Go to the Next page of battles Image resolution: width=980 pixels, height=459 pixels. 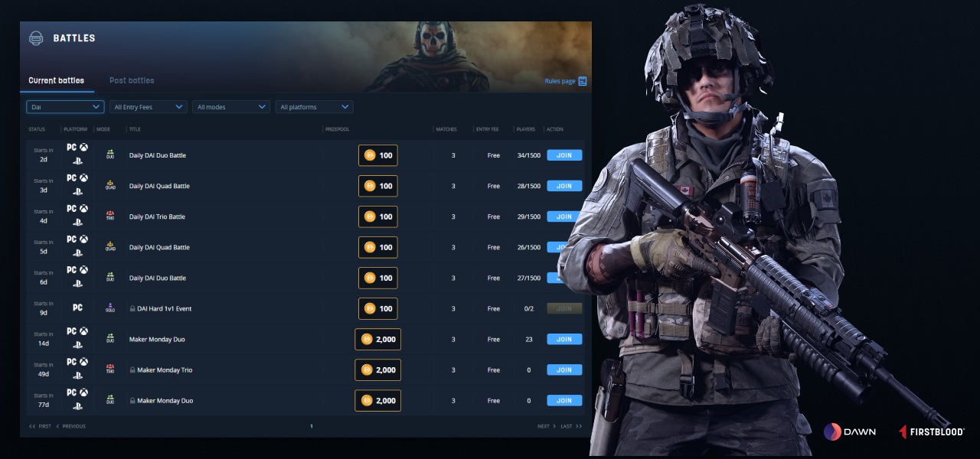click(547, 426)
